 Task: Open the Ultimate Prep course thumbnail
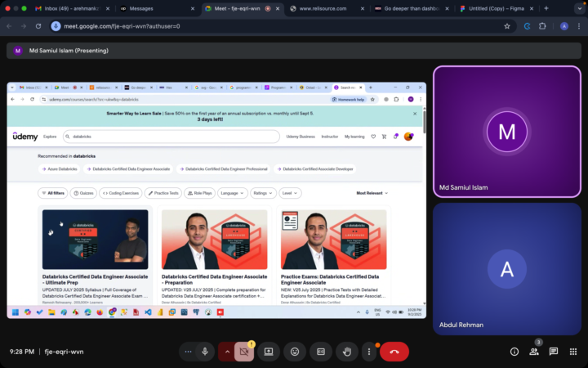click(x=96, y=239)
